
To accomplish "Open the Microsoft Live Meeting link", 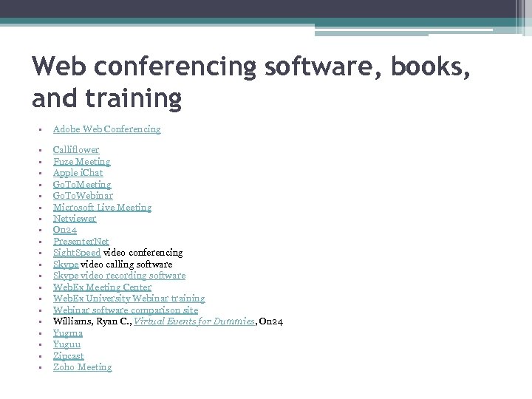I will point(102,208).
